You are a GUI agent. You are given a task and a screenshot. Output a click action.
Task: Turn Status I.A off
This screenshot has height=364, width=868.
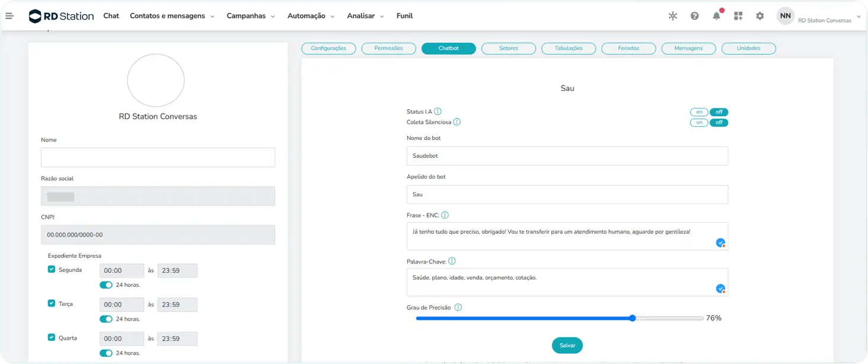coord(719,112)
